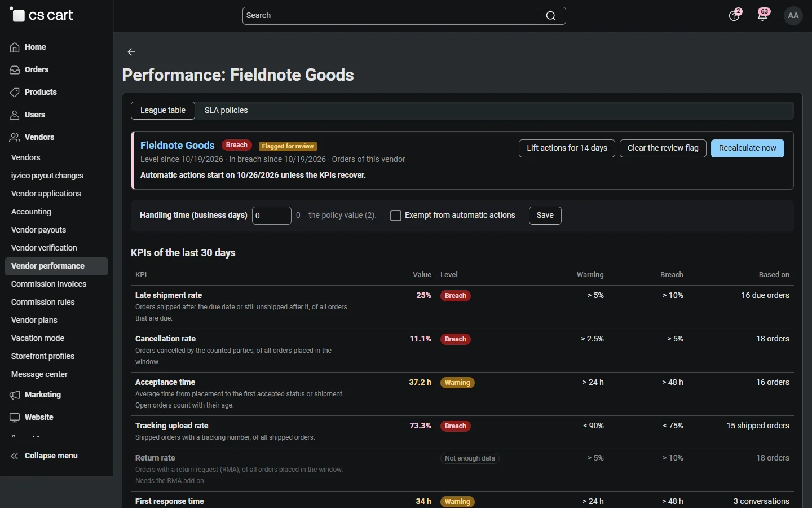This screenshot has height=508, width=812.
Task: Open the help icon with badge 2
Action: pyautogui.click(x=734, y=15)
